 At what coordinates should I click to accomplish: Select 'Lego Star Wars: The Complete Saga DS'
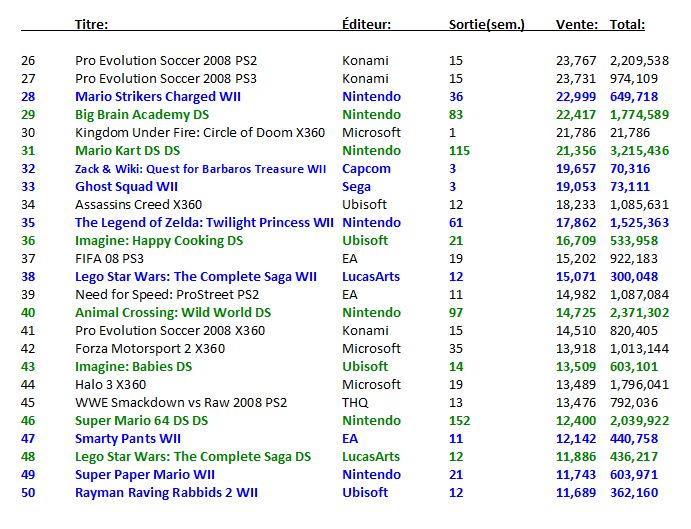(x=193, y=457)
